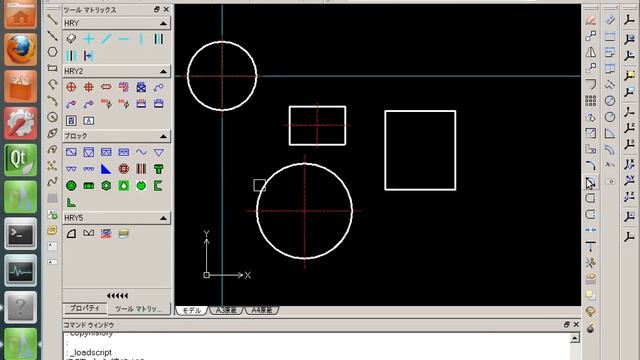
Task: Open Ubuntu Software Center from the launcher
Action: click(x=20, y=86)
